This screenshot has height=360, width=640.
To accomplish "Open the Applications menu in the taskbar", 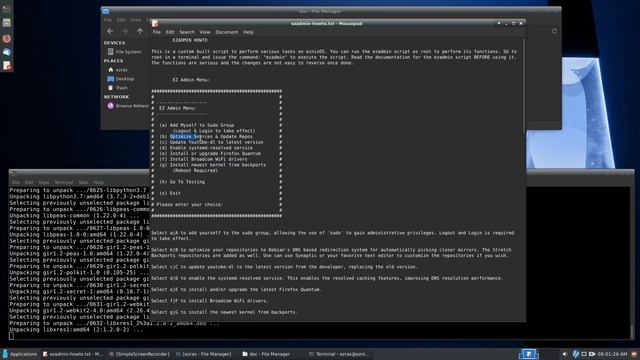I will point(20,354).
